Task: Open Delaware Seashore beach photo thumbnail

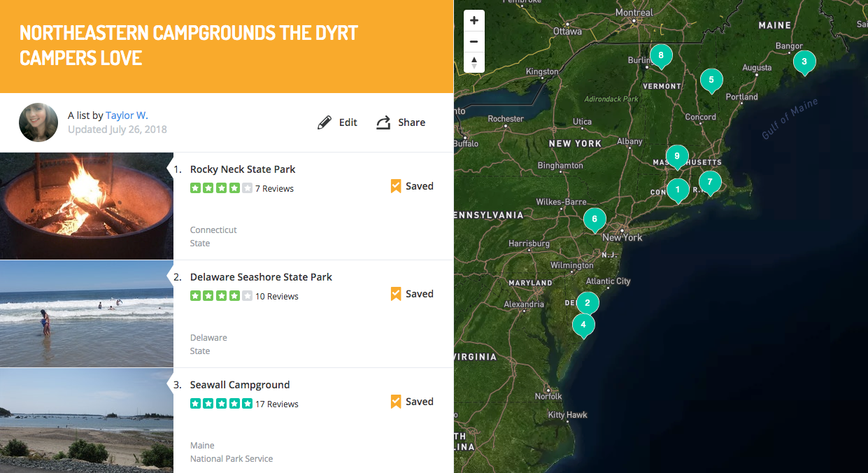Action: [x=87, y=314]
